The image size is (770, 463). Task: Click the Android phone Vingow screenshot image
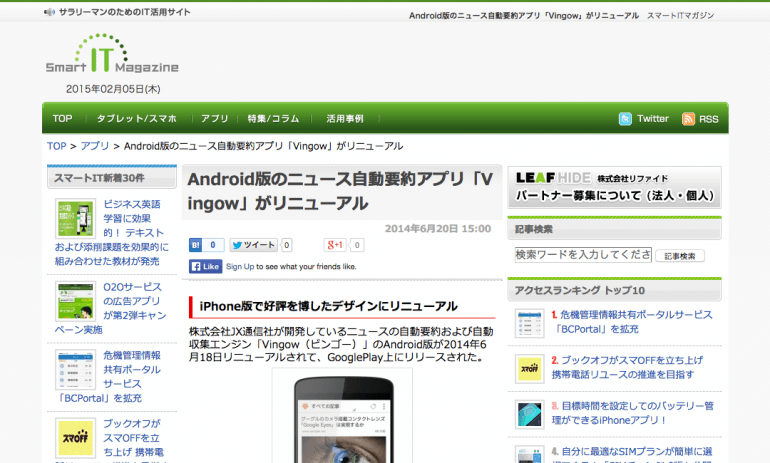pos(342,417)
